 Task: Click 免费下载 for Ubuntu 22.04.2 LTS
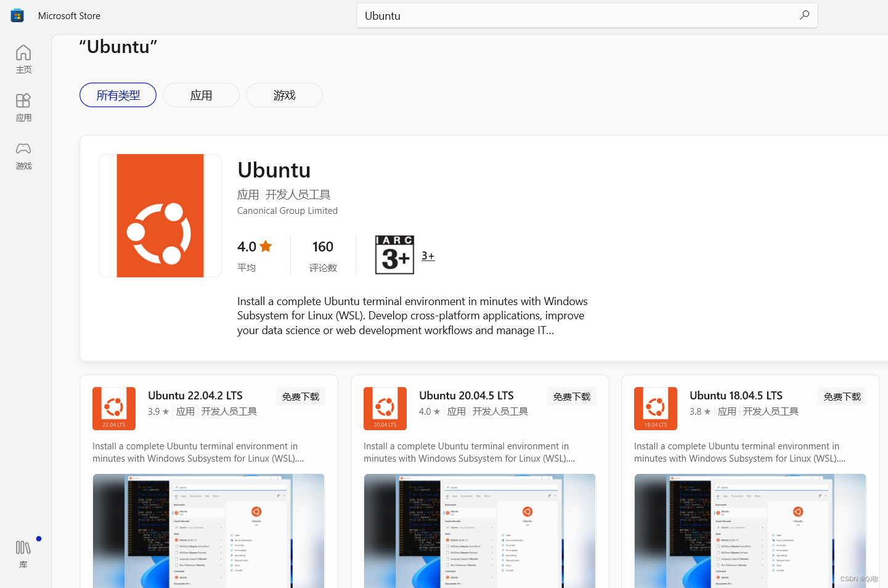pyautogui.click(x=301, y=396)
